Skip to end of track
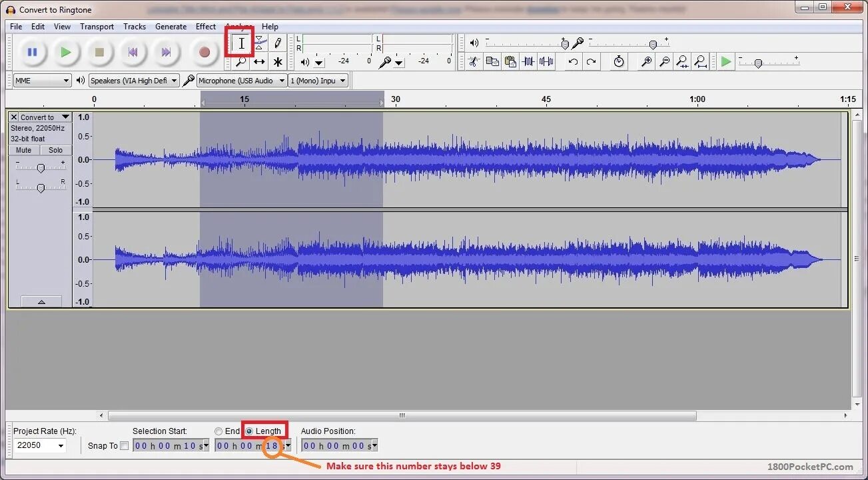The image size is (868, 480). click(x=166, y=52)
